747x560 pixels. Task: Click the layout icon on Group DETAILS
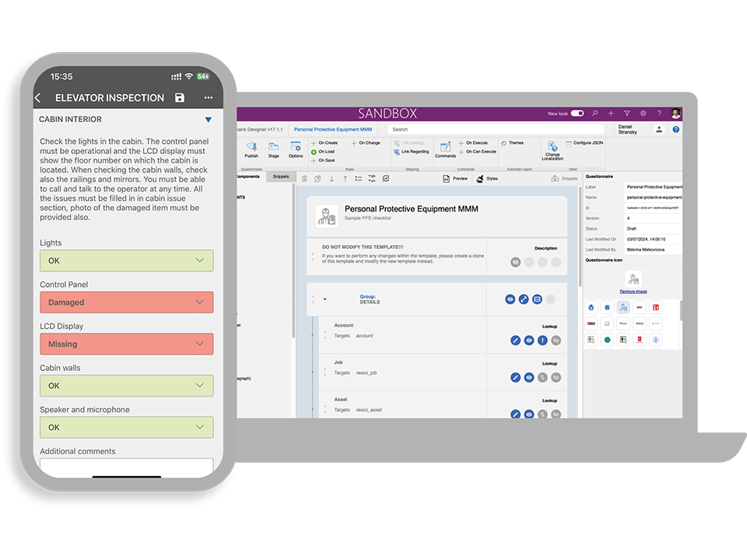pos(538,299)
